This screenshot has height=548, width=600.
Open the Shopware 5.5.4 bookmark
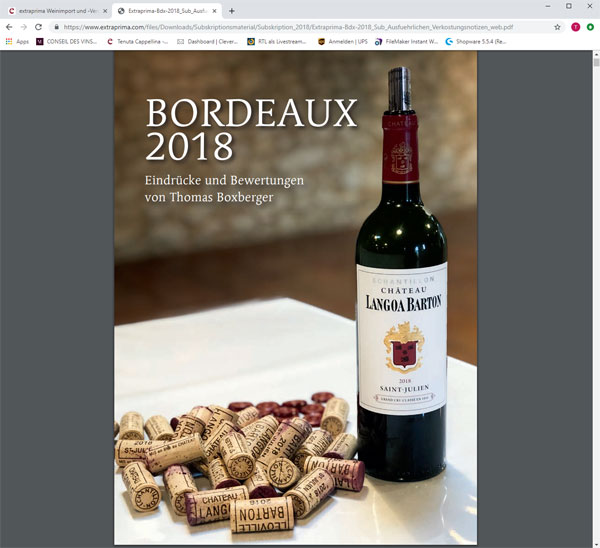click(x=476, y=41)
